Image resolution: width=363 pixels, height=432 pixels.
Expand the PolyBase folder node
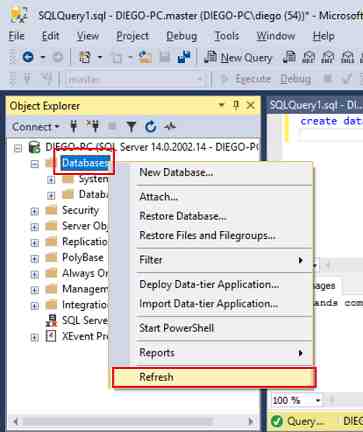click(x=35, y=259)
